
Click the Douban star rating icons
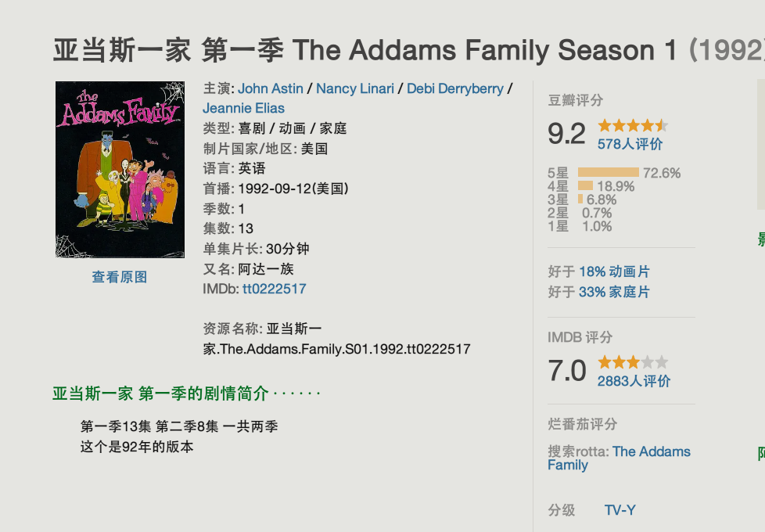click(632, 125)
